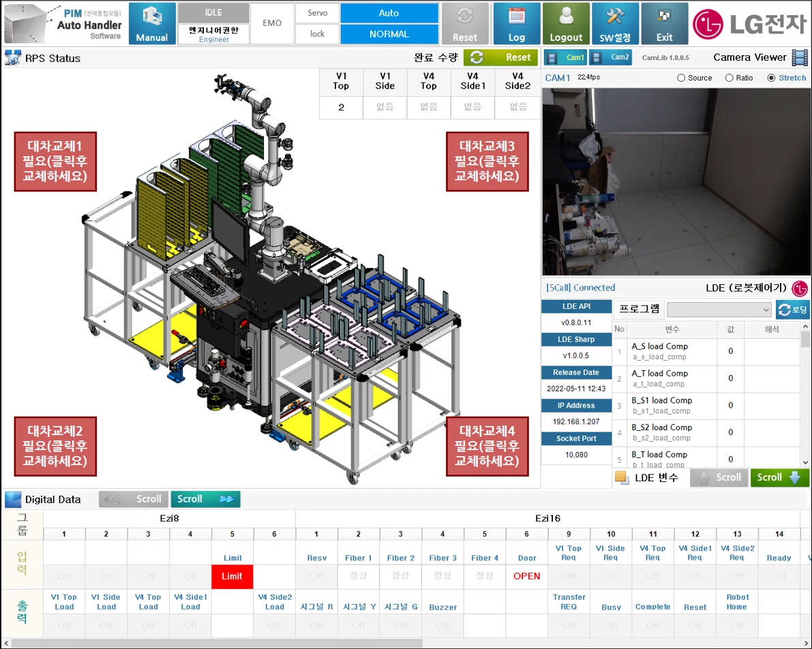This screenshot has height=649, width=812.
Task: Click the [5Call] Connected status text
Action: pyautogui.click(x=580, y=288)
